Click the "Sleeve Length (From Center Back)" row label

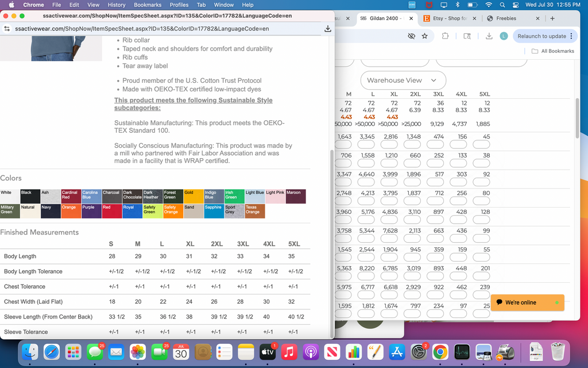(48, 317)
